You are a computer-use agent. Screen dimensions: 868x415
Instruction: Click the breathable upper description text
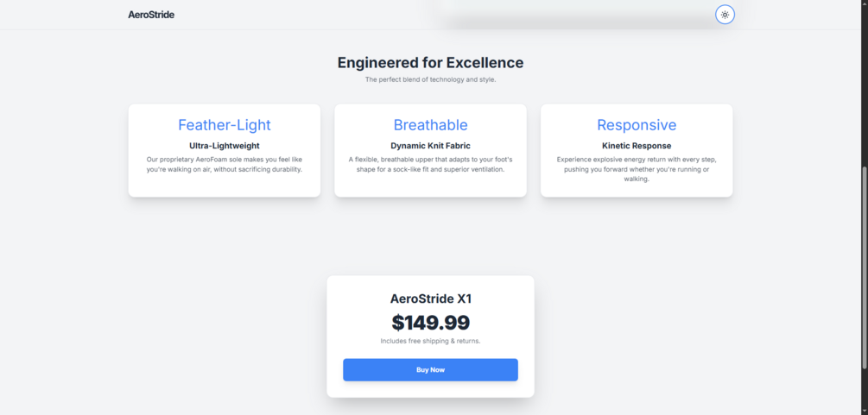point(430,164)
